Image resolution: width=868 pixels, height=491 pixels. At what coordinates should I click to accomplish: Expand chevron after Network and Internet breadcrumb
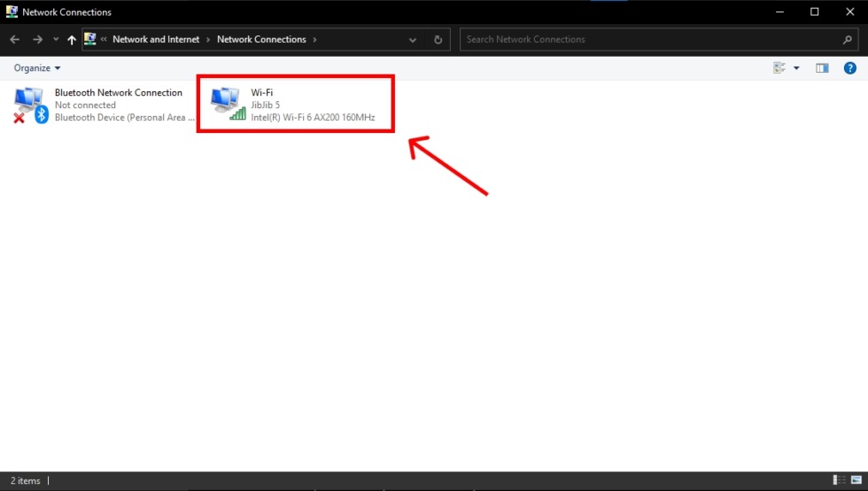tap(208, 39)
